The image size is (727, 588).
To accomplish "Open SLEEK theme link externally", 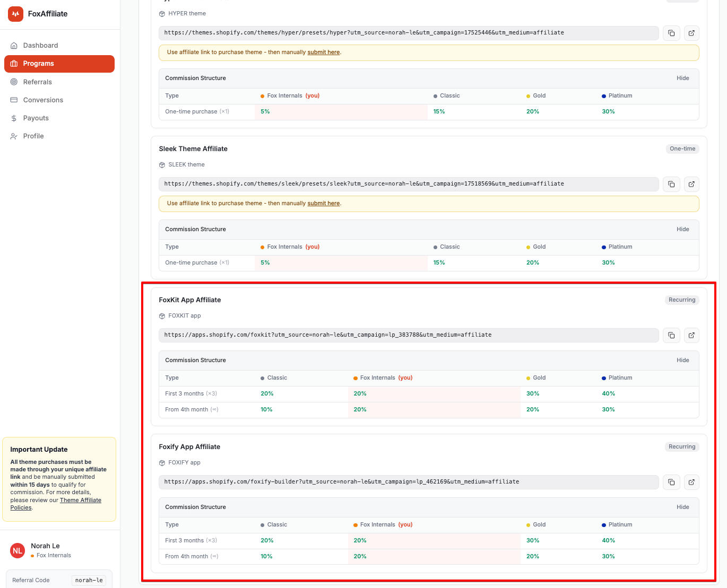I will point(691,184).
